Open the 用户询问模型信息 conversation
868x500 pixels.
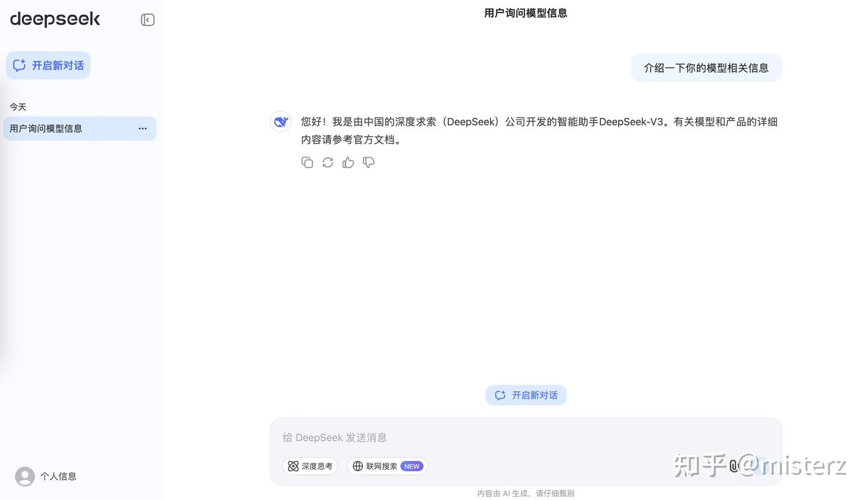point(80,128)
